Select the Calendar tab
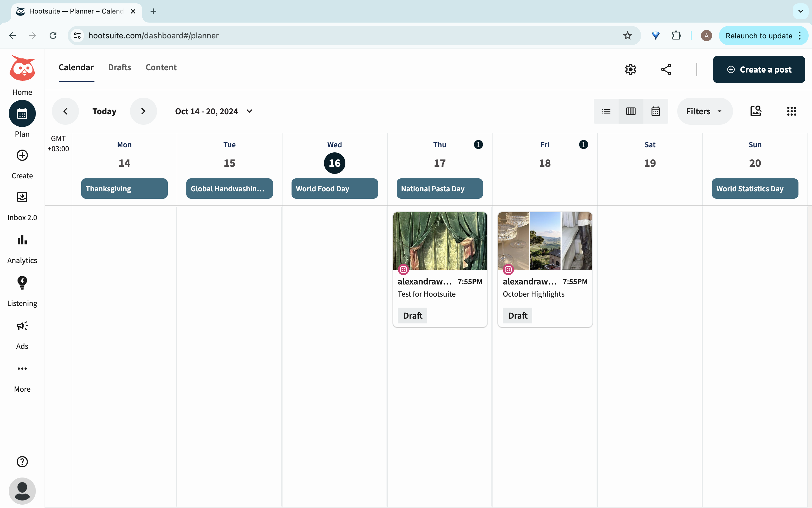 [76, 67]
